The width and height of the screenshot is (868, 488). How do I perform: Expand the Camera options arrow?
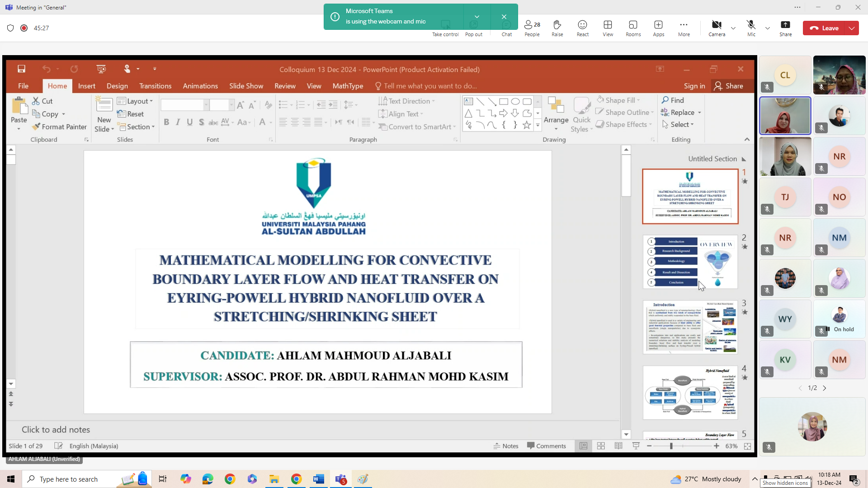point(733,28)
